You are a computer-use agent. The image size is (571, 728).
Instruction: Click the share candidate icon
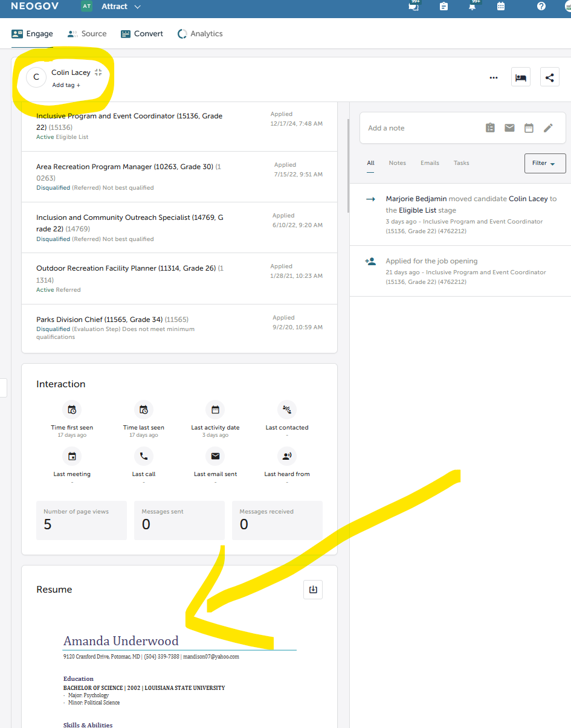(549, 77)
